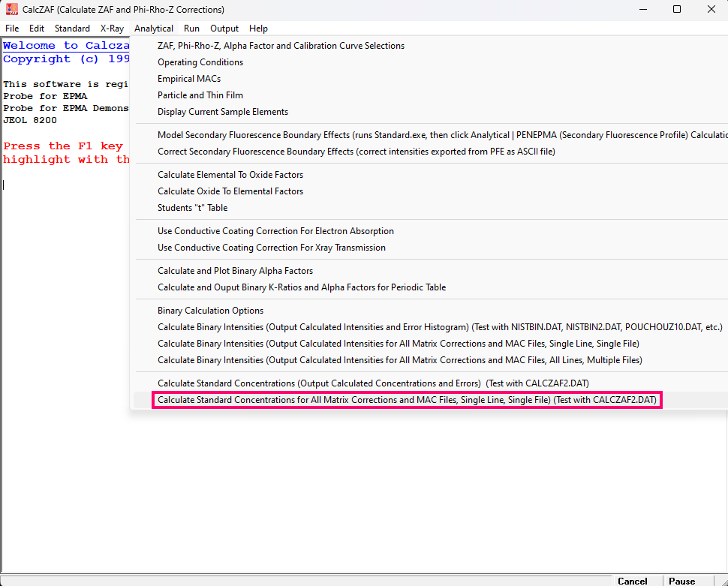728x586 pixels.
Task: Toggle Conductive Coating Correction For Xray Transmission
Action: tap(272, 248)
